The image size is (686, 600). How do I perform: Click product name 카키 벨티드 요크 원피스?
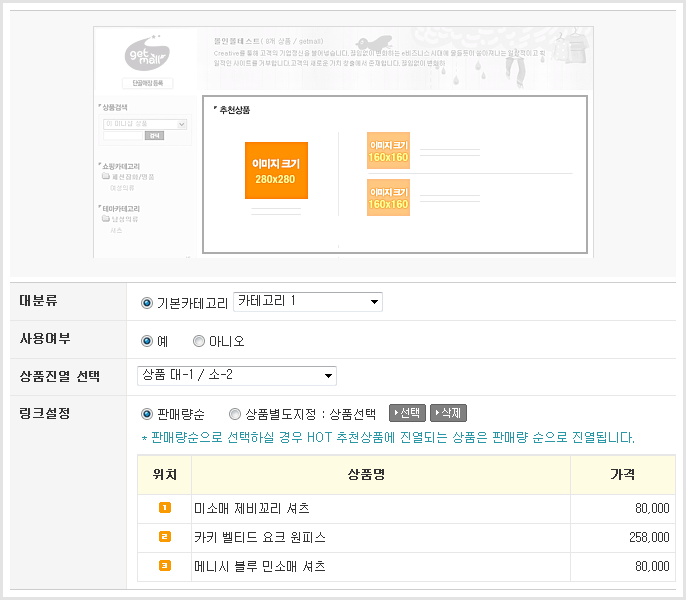(260, 537)
